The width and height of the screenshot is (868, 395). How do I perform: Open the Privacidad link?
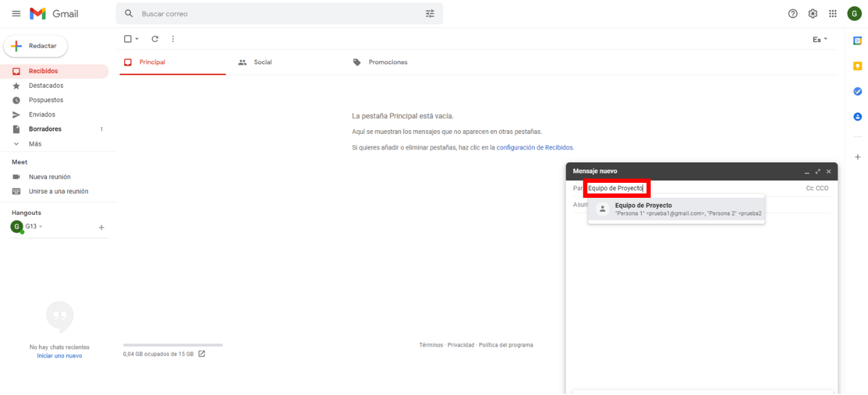(x=461, y=345)
